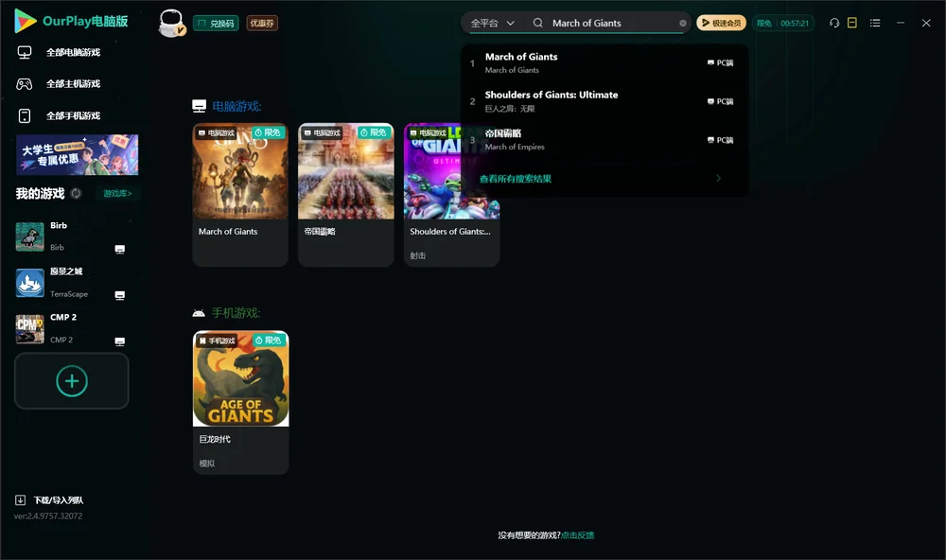Open the March of Giants game card
This screenshot has width=946, height=560.
point(240,194)
